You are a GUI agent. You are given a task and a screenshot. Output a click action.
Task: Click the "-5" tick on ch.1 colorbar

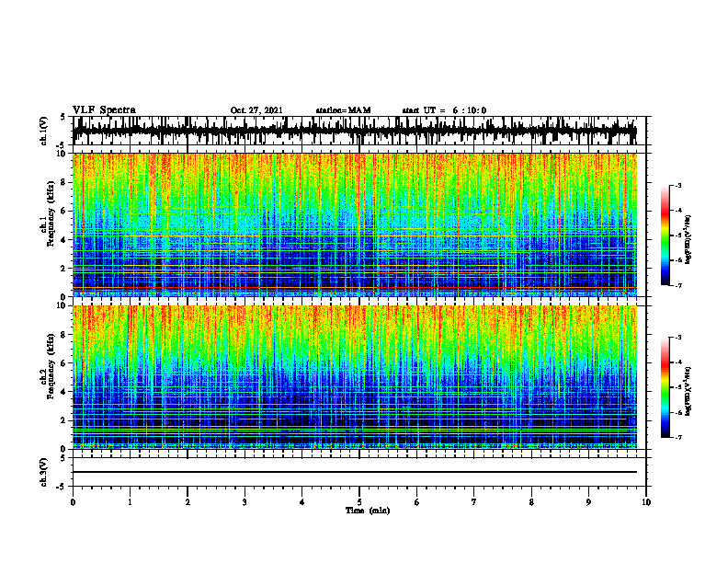tap(678, 236)
